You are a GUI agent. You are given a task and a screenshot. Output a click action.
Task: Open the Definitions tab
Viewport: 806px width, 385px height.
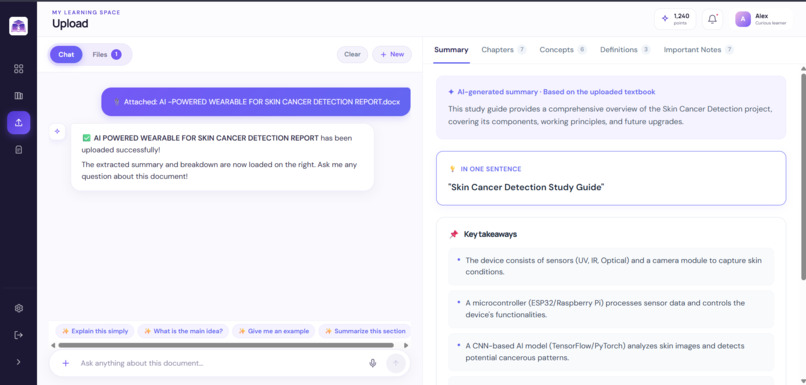click(625, 50)
